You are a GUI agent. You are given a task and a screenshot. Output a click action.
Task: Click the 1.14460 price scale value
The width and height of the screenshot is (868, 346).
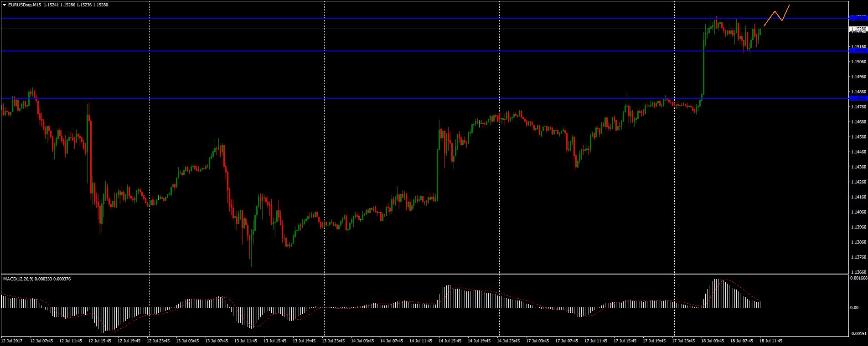click(858, 152)
